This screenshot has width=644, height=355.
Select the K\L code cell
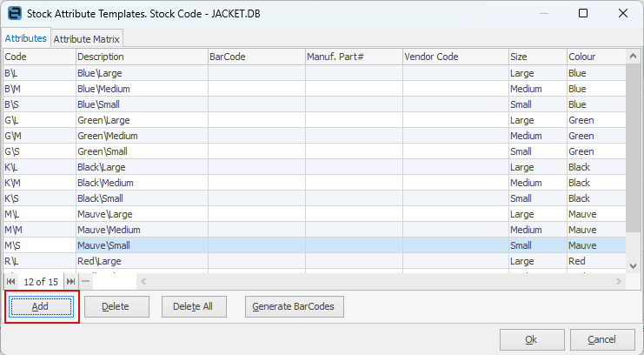click(x=39, y=167)
